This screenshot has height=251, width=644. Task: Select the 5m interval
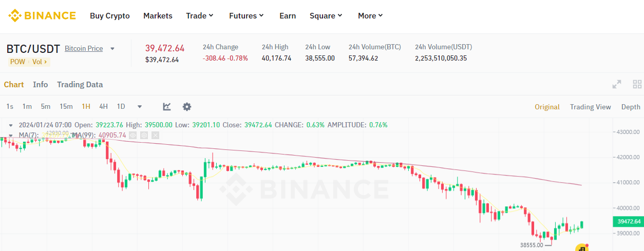(x=46, y=106)
